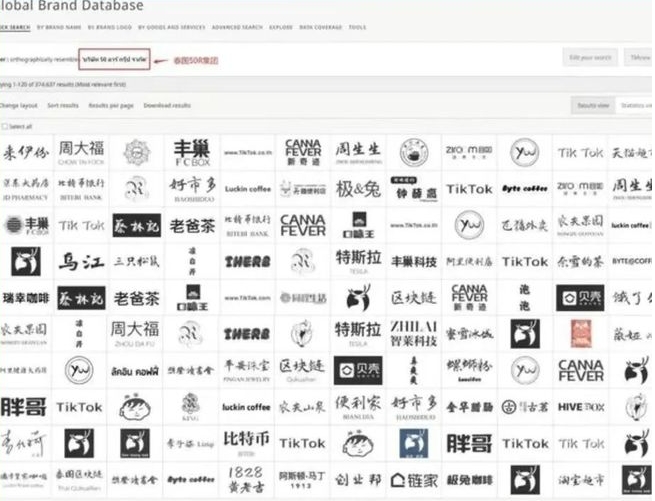
Task: Open the blue deer logo result
Action: [x=414, y=443]
